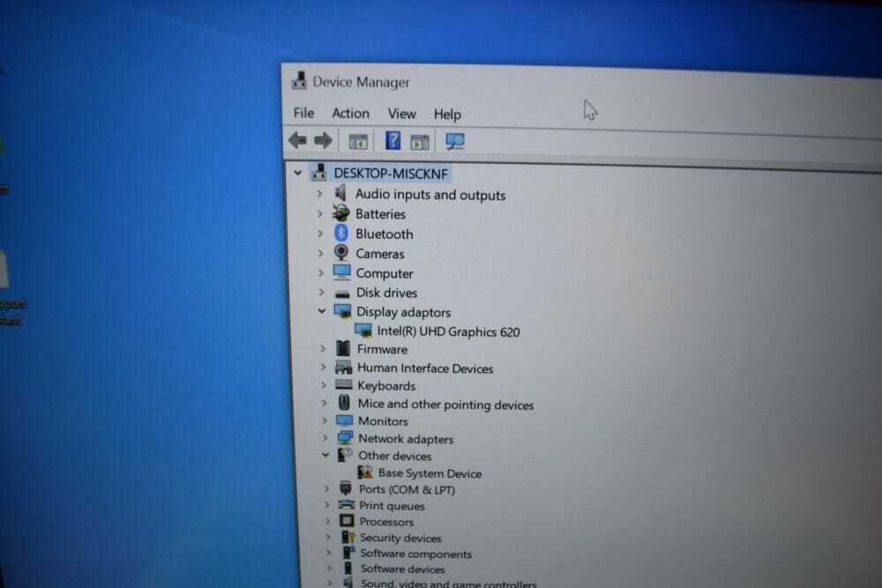882x588 pixels.
Task: Expand Audio inputs and outputs category
Action: (319, 193)
